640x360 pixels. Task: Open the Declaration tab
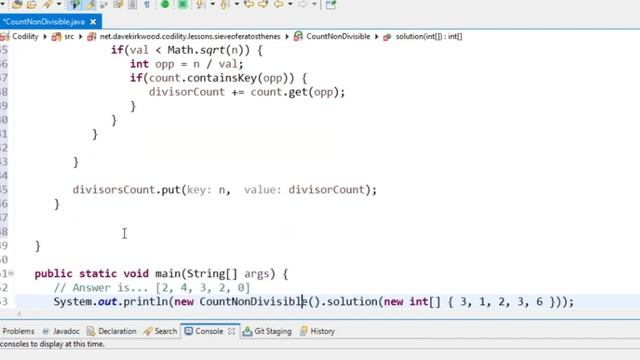(117, 331)
